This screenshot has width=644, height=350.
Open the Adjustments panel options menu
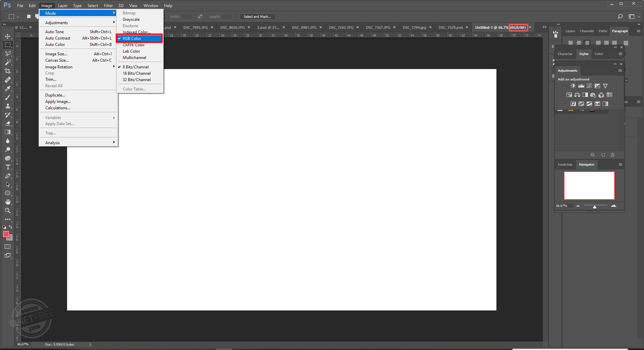[x=620, y=71]
